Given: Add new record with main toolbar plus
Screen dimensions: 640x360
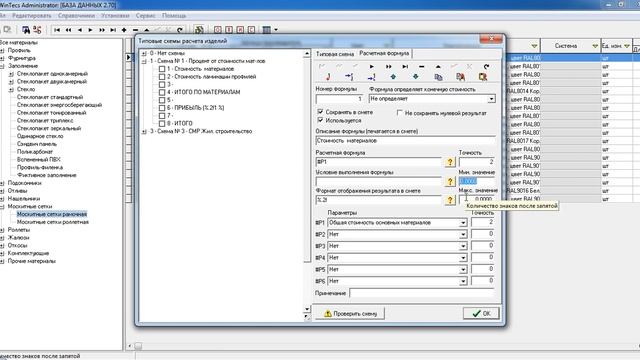Looking at the screenshot, I should (x=124, y=30).
